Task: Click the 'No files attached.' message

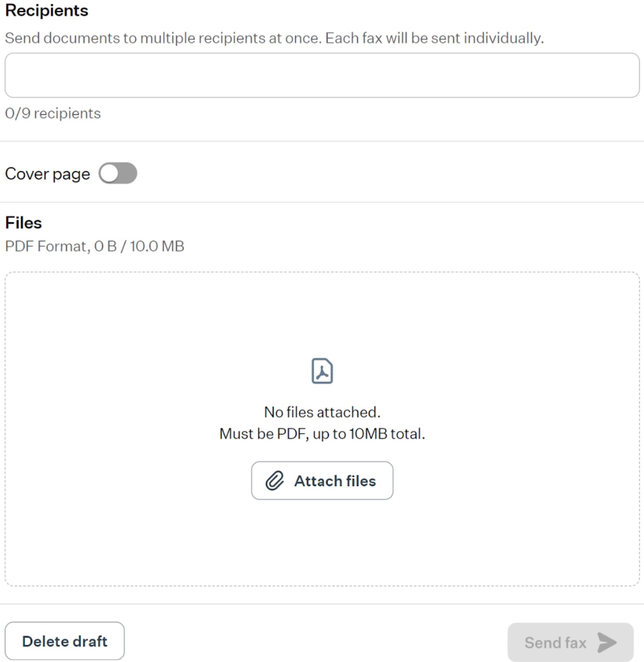Action: tap(322, 412)
